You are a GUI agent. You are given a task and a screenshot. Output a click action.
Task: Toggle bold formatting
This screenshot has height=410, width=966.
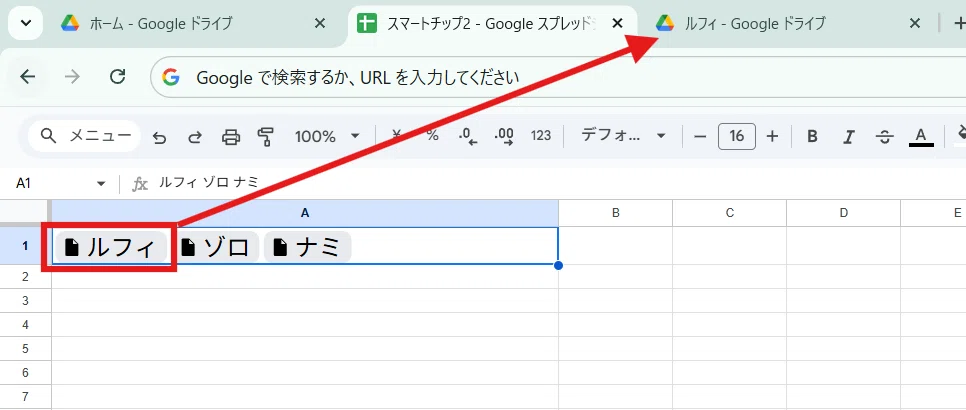pyautogui.click(x=812, y=137)
